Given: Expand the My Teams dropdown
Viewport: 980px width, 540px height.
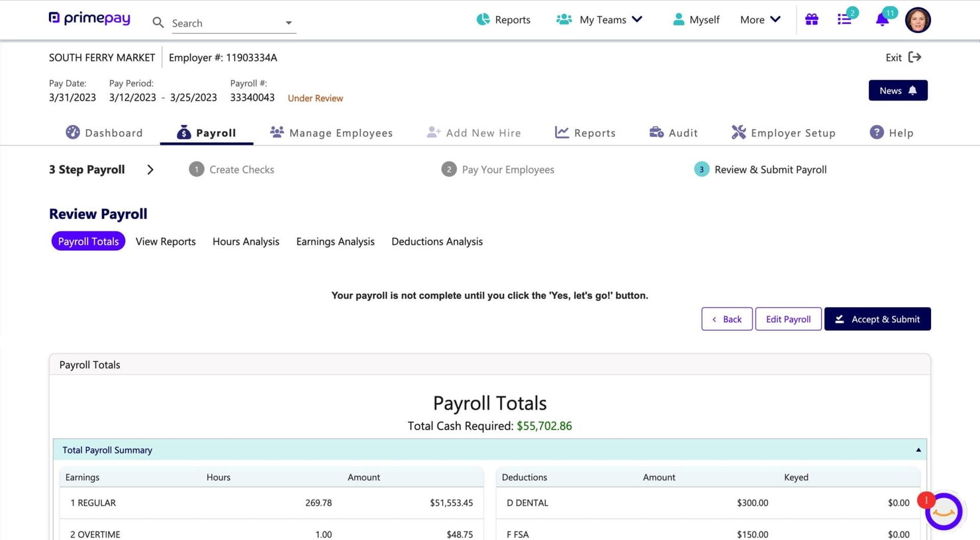Looking at the screenshot, I should click(x=600, y=20).
